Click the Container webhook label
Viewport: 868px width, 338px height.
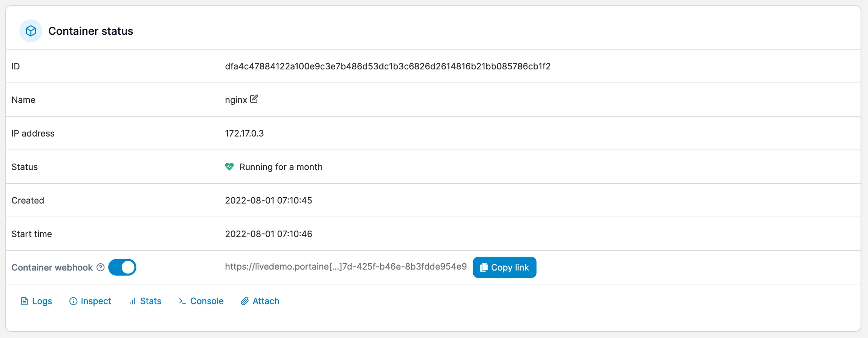[52, 267]
